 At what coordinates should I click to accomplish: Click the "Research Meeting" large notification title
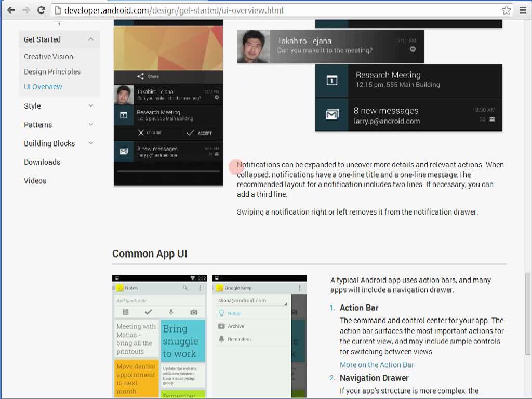tap(388, 75)
